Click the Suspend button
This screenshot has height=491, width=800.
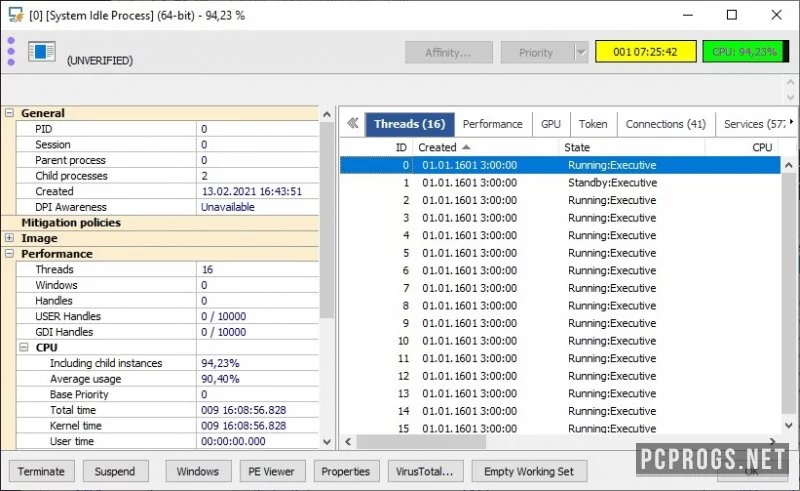click(115, 471)
